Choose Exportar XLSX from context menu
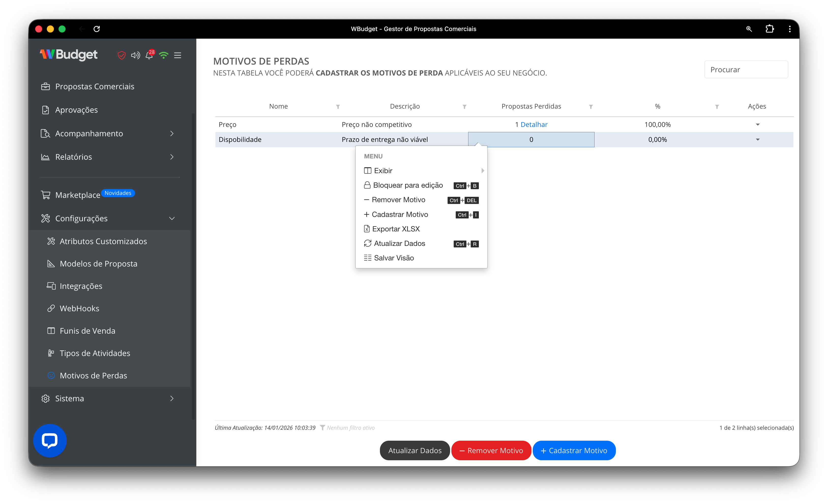This screenshot has height=504, width=828. [x=396, y=229]
